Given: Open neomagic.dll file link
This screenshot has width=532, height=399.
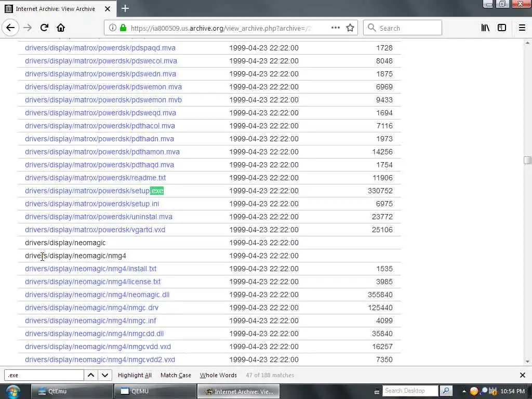Looking at the screenshot, I should (97, 295).
